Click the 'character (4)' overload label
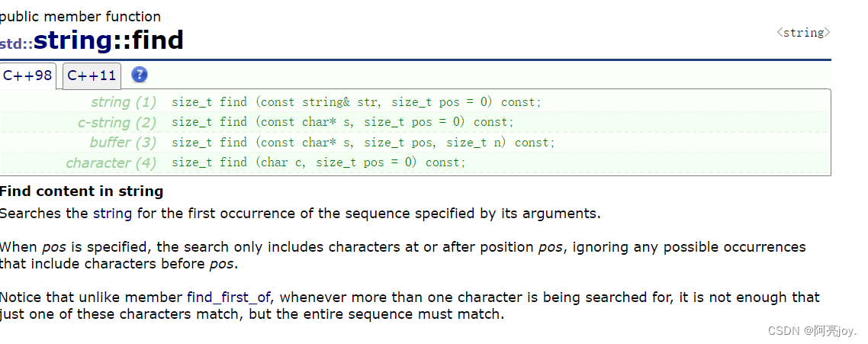Viewport: 868px width, 344px height. pos(111,162)
